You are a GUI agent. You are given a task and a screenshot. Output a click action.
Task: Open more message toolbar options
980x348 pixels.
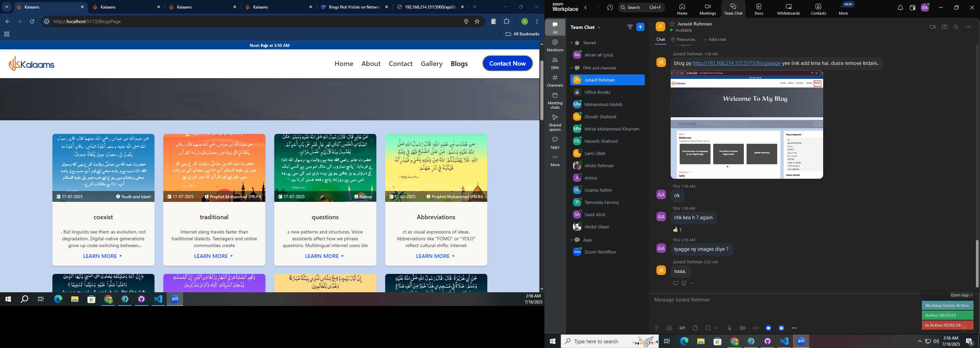point(794,328)
